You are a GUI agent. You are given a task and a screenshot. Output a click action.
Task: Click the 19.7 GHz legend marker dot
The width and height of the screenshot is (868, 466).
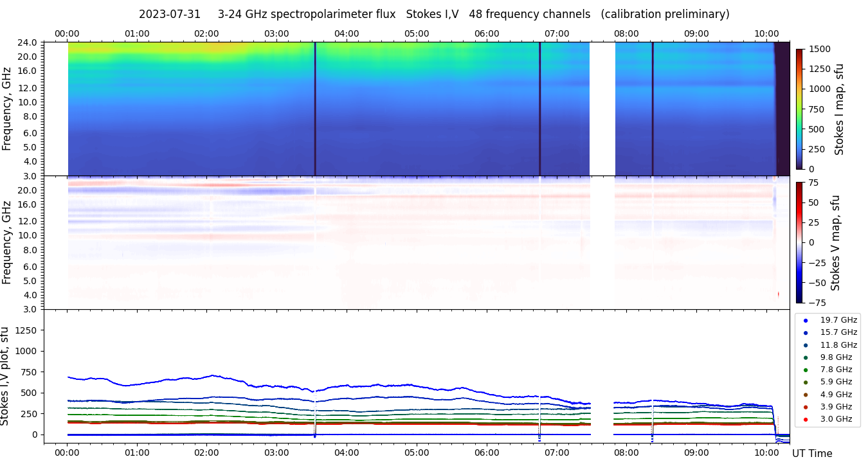pyautogui.click(x=806, y=320)
